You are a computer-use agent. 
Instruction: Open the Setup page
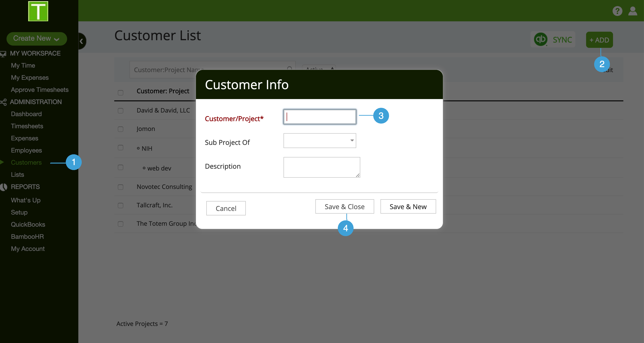[x=19, y=212]
